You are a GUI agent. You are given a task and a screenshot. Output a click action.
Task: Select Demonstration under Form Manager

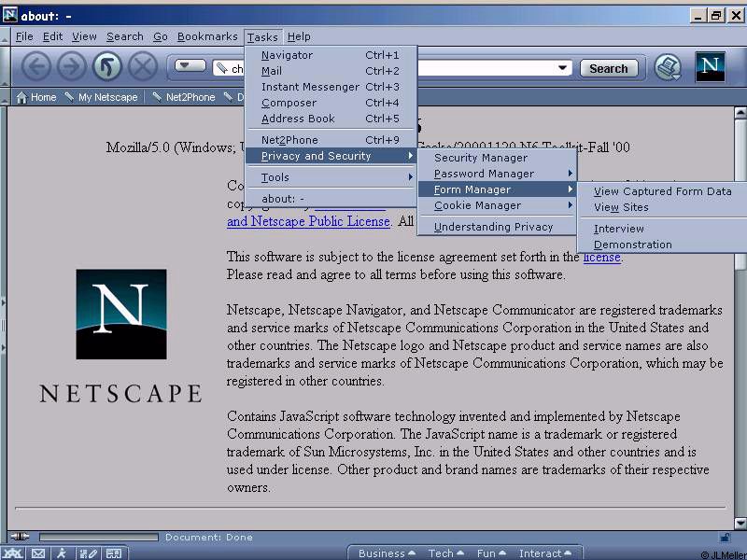click(x=662, y=245)
